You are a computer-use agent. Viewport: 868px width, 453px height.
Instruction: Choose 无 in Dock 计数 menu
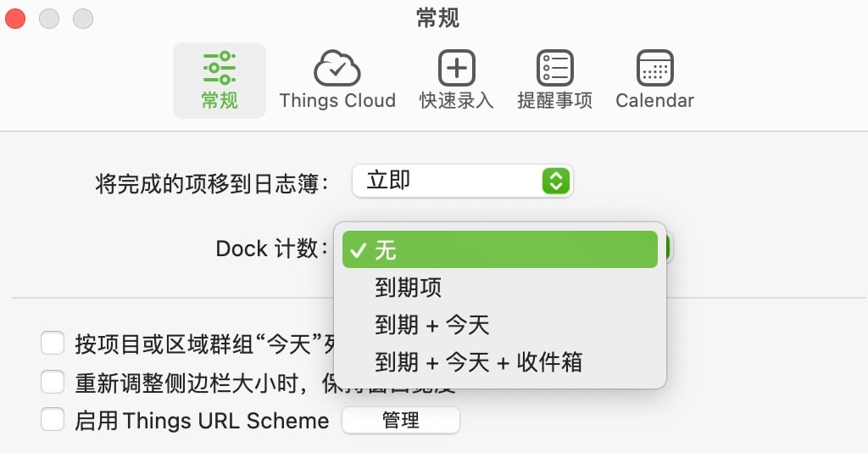click(500, 250)
